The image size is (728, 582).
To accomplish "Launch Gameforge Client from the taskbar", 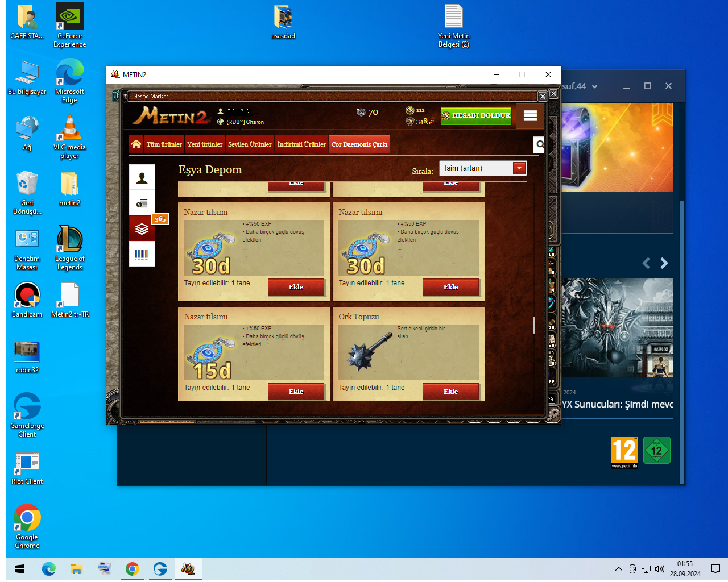I will coord(160,569).
